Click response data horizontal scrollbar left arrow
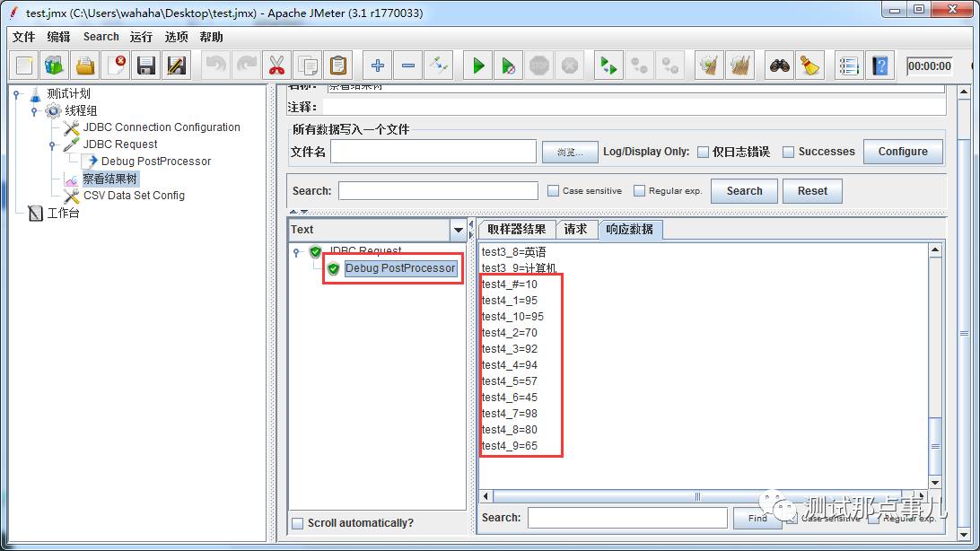 coord(486,496)
